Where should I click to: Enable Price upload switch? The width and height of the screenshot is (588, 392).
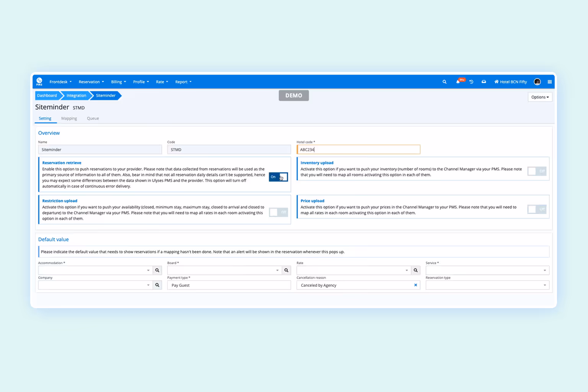(x=537, y=209)
